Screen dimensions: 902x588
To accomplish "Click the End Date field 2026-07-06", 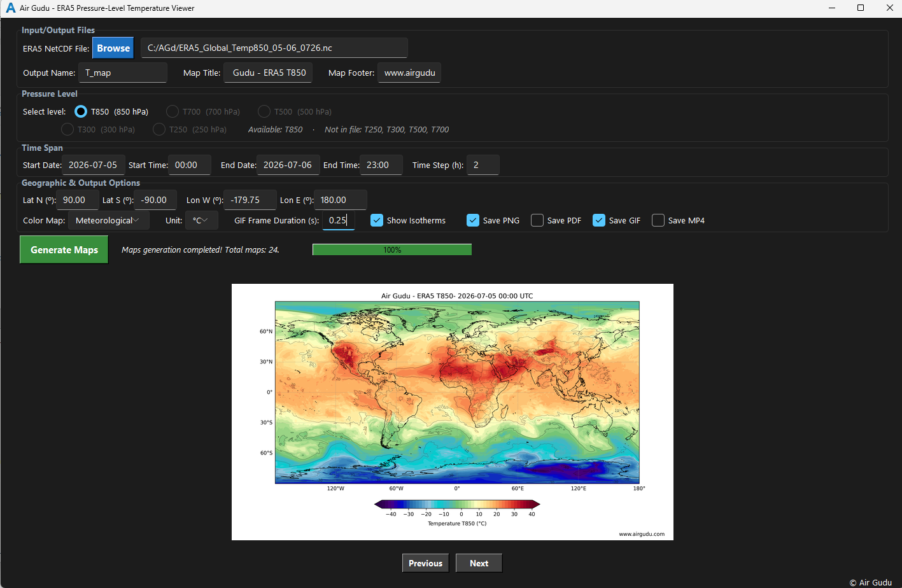I will click(x=288, y=165).
